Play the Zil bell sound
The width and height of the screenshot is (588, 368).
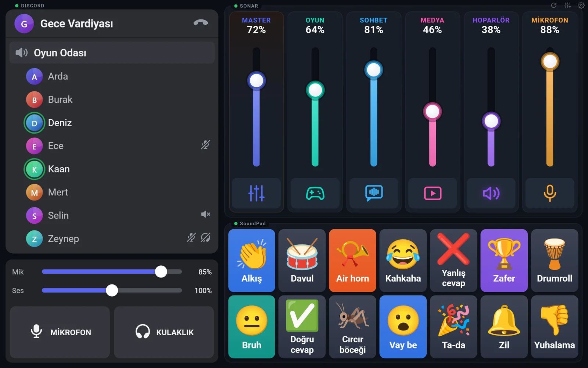click(504, 327)
